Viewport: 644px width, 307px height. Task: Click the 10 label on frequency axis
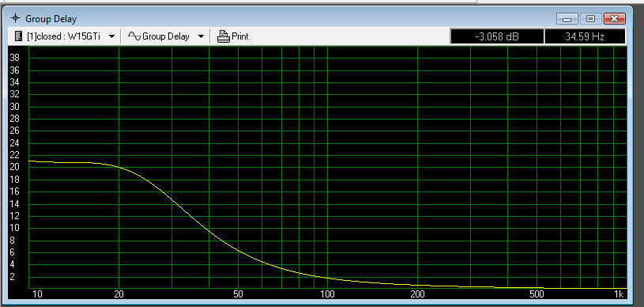(37, 294)
